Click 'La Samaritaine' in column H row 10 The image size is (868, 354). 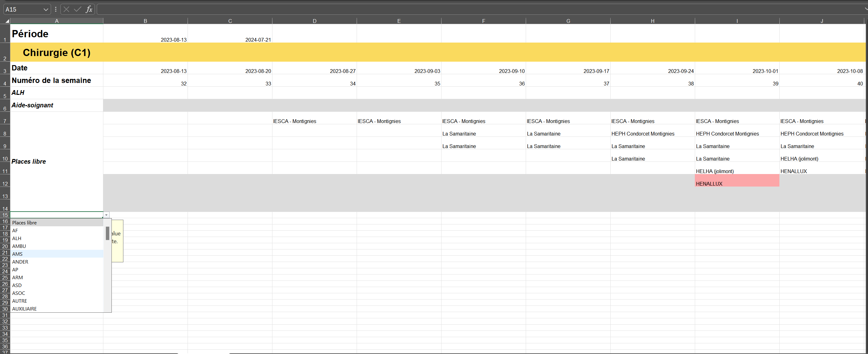(x=653, y=156)
